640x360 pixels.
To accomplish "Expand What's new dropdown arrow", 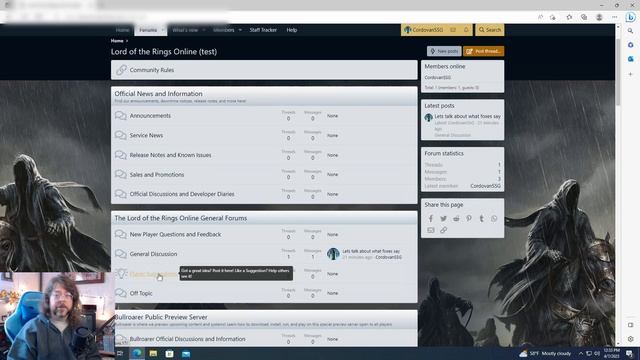I will [x=204, y=30].
